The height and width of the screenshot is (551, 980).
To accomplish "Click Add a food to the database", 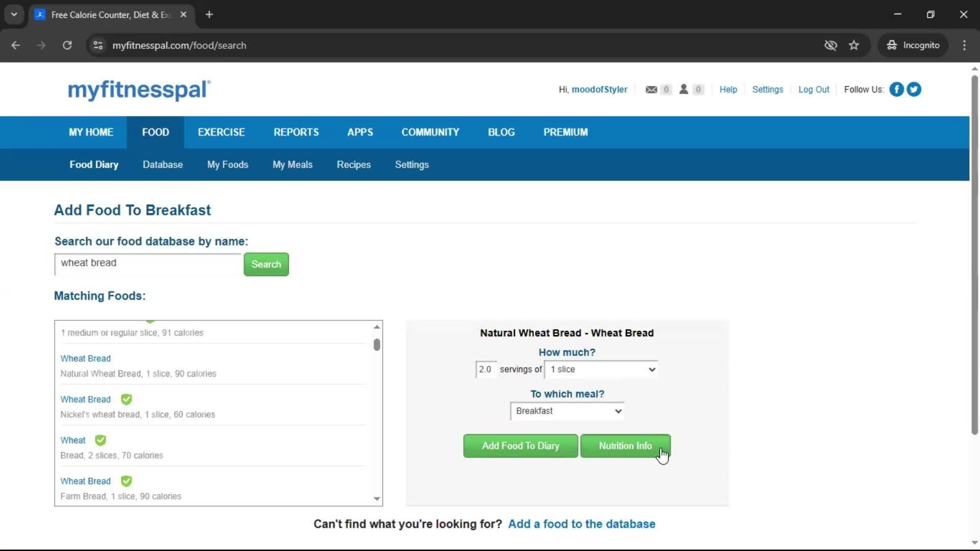I will tap(581, 524).
